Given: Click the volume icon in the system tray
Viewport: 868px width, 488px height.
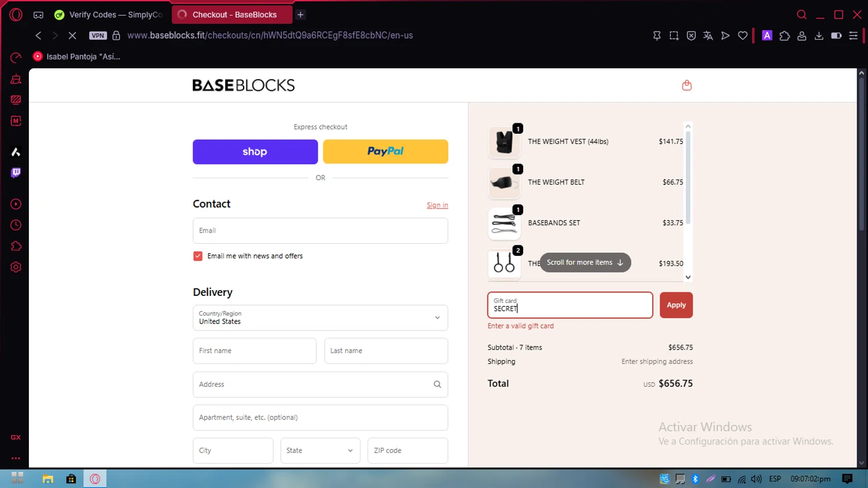Looking at the screenshot, I should 756,479.
